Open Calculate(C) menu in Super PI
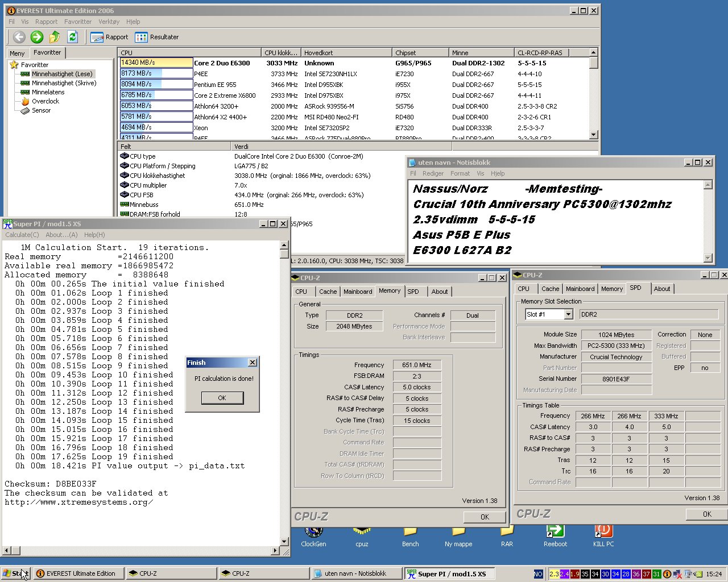728x582 pixels. [x=22, y=235]
